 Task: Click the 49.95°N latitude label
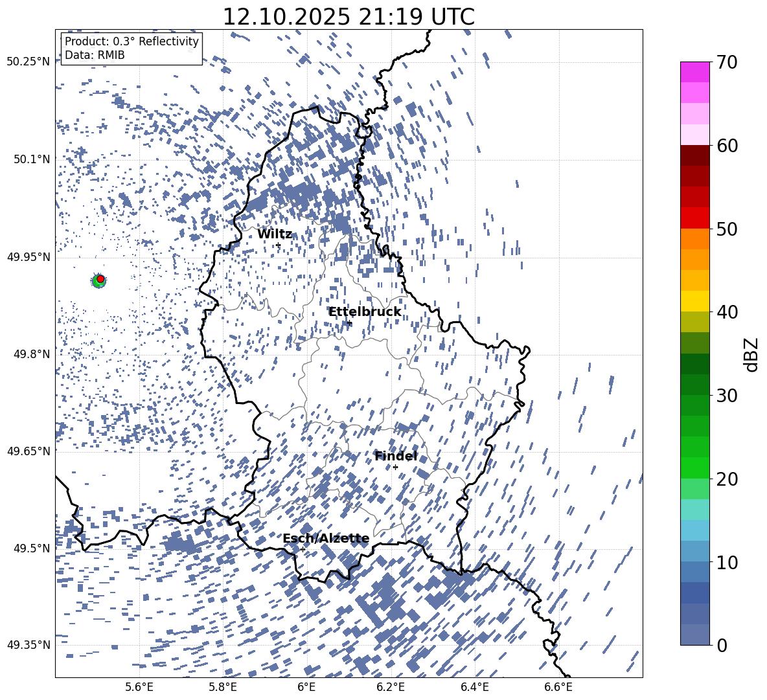click(29, 256)
